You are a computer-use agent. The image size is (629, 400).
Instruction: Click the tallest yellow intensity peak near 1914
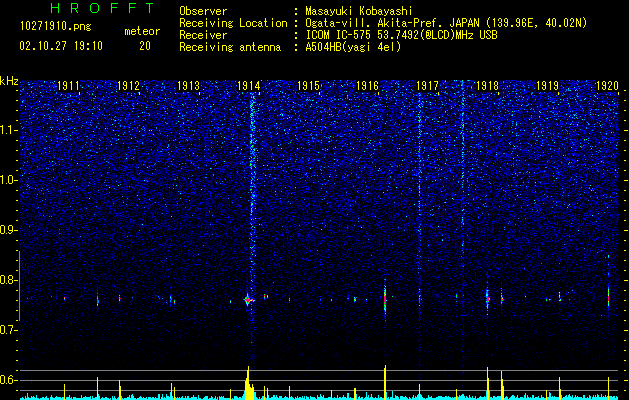tap(248, 383)
